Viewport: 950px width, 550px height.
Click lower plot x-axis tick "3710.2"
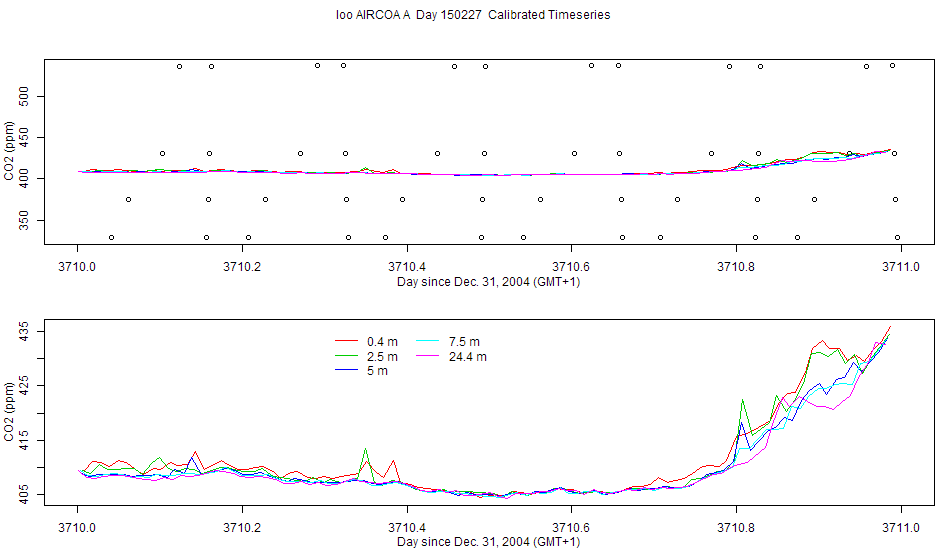click(x=242, y=527)
